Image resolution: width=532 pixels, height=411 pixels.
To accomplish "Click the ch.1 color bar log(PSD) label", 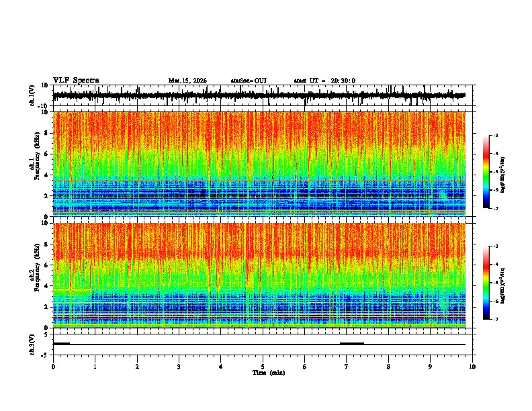I will coord(502,175).
